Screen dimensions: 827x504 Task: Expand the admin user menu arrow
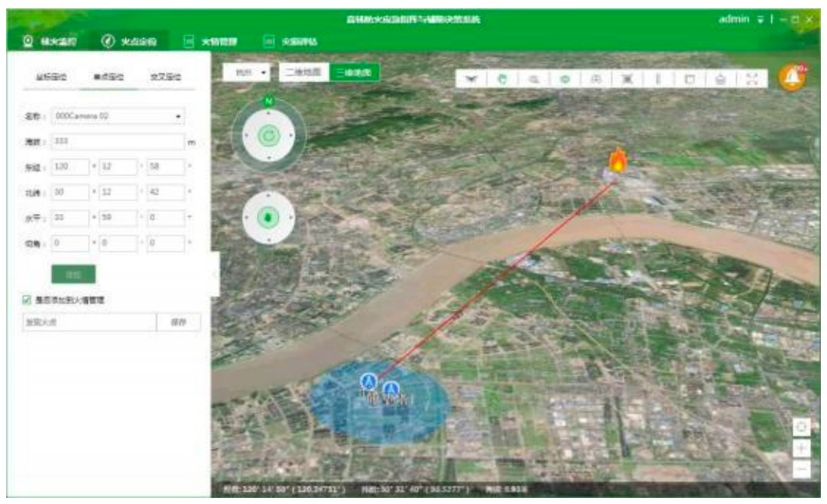(x=760, y=19)
